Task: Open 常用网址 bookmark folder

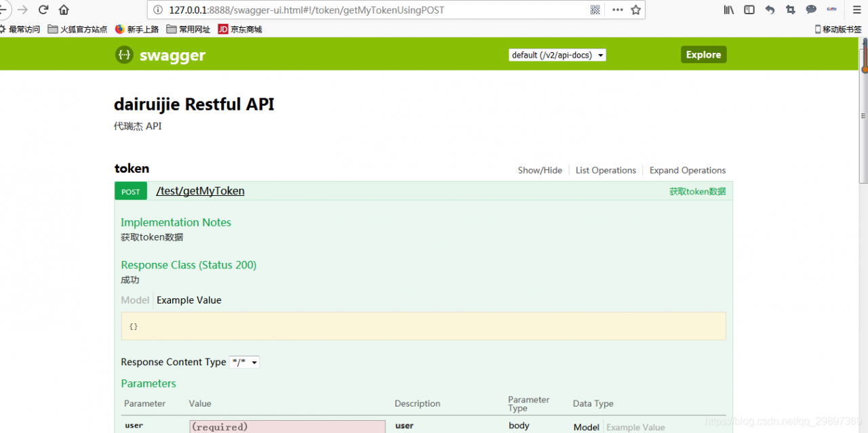Action: click(x=189, y=29)
